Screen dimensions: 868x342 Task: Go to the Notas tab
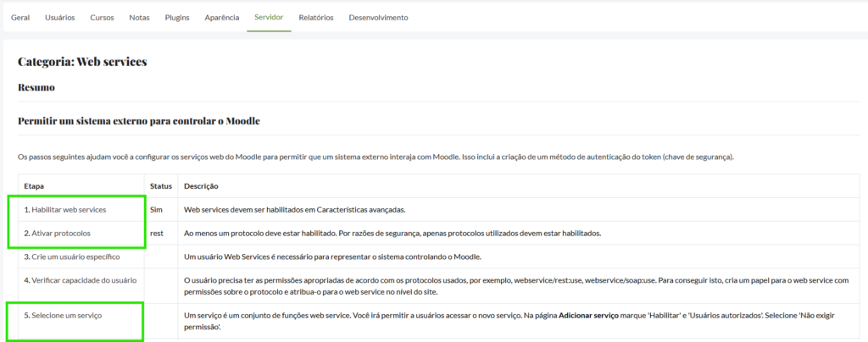[x=140, y=17]
